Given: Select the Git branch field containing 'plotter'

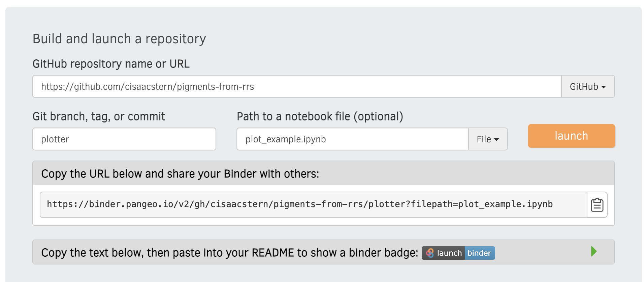Looking at the screenshot, I should 124,139.
